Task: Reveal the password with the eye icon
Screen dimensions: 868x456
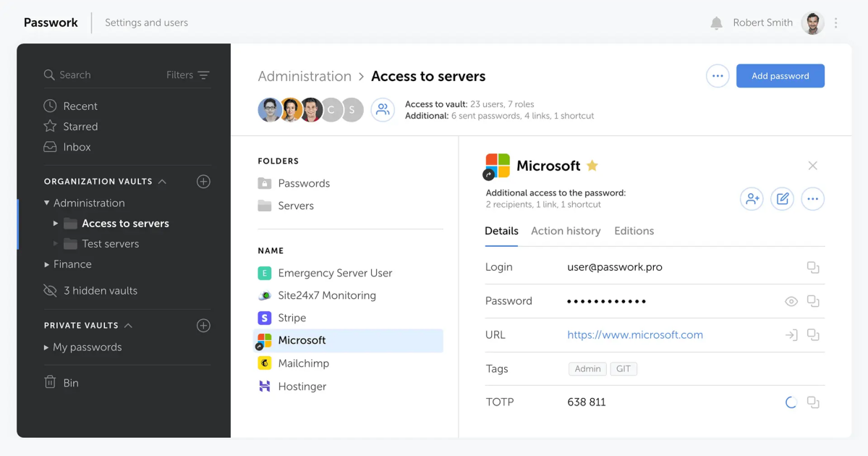Action: point(791,301)
